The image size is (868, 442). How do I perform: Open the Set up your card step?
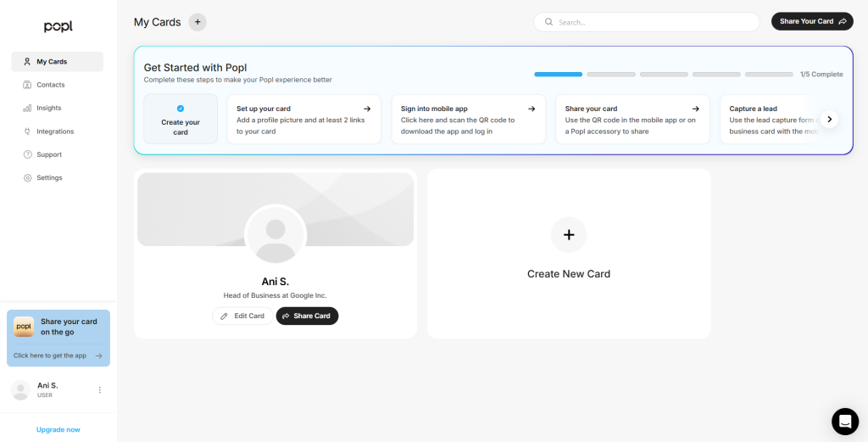pos(304,119)
